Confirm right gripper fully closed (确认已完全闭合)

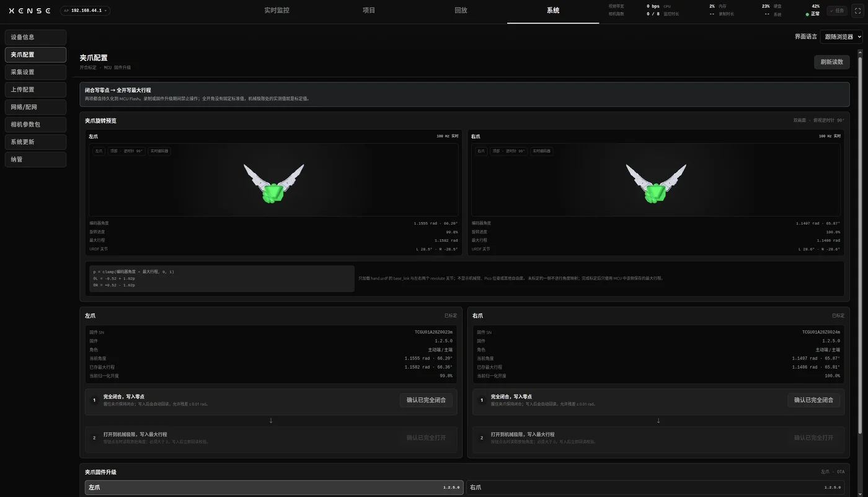[813, 400]
